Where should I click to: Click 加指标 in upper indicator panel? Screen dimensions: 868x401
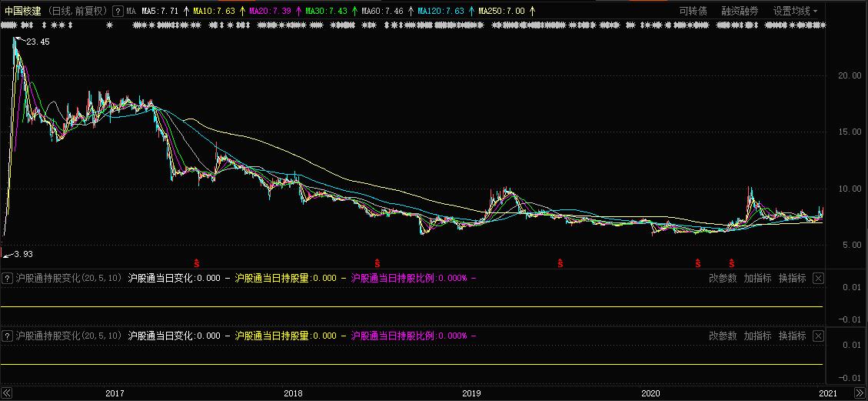757,278
